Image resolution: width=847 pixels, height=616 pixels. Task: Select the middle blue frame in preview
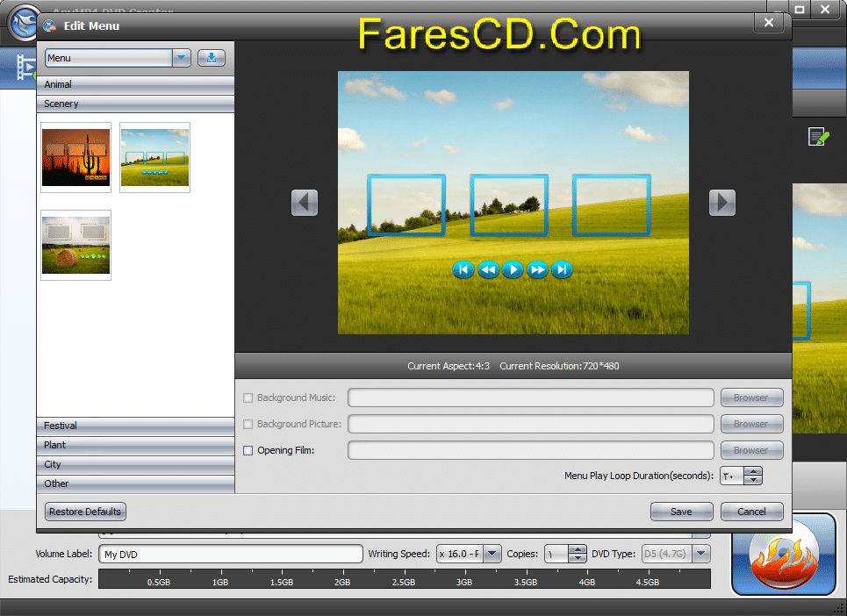click(x=509, y=204)
